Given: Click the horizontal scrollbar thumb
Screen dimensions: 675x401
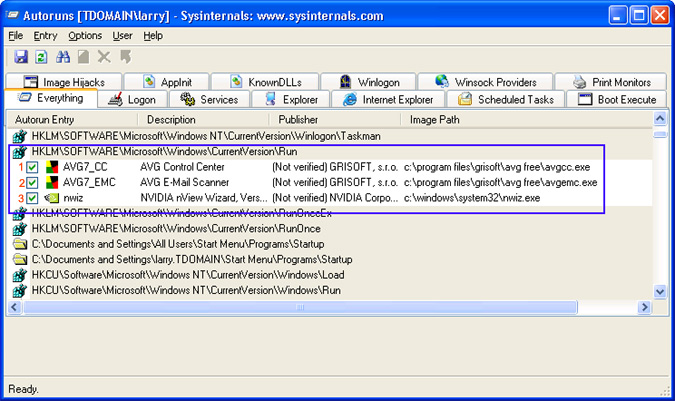Looking at the screenshot, I should (300, 307).
